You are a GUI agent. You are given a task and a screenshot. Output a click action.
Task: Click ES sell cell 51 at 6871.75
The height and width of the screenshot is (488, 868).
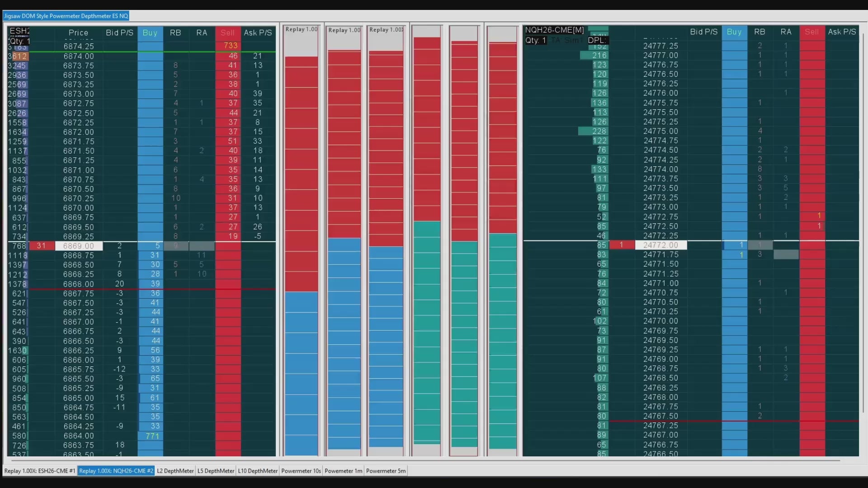tap(228, 141)
